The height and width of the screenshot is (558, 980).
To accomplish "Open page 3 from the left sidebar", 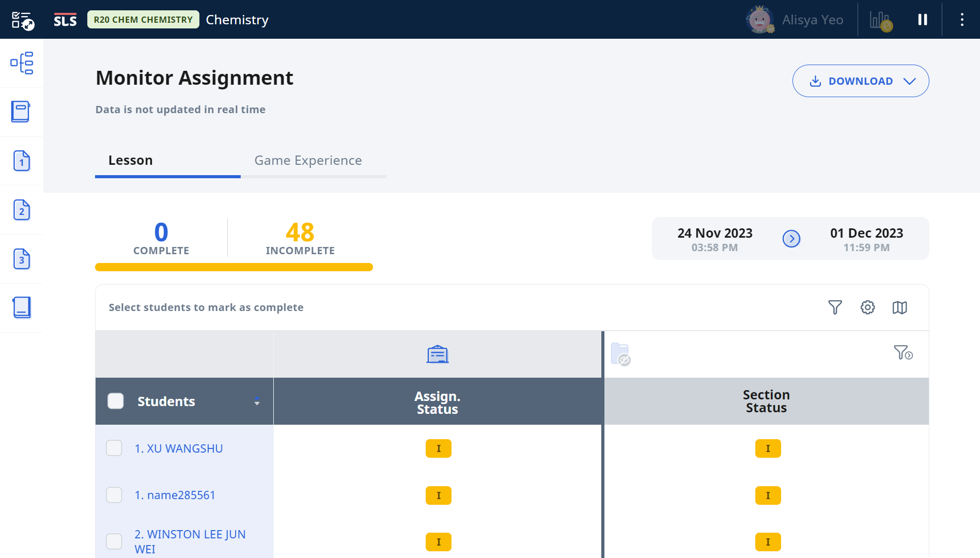I will [x=21, y=259].
